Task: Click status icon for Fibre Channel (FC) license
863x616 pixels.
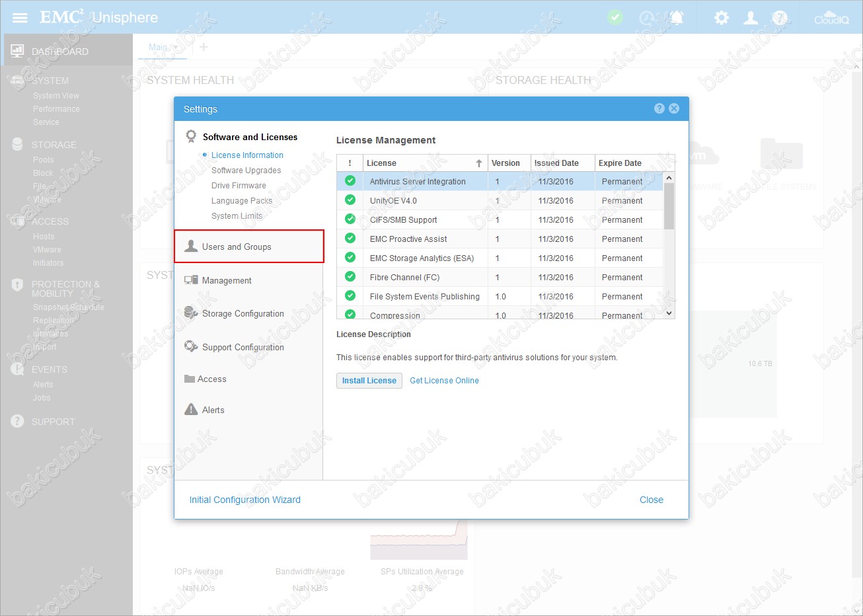Action: (350, 276)
